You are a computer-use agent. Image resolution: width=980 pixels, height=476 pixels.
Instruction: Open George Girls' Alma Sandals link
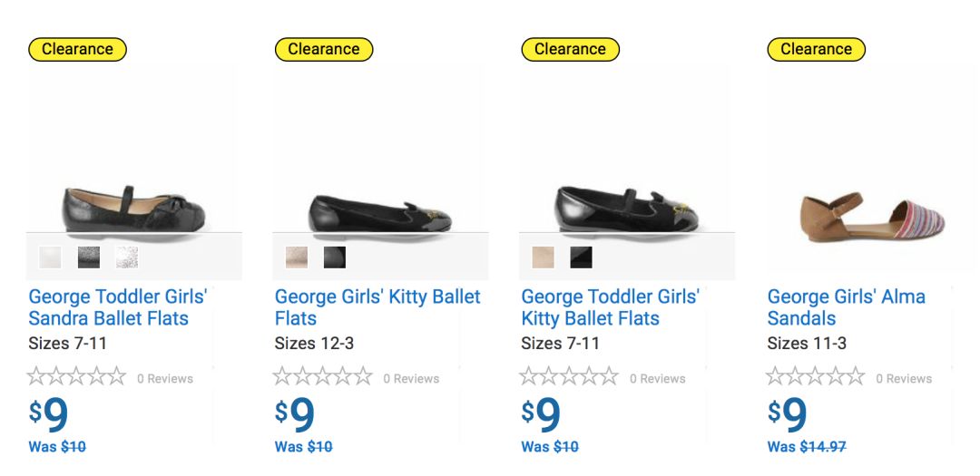point(846,307)
